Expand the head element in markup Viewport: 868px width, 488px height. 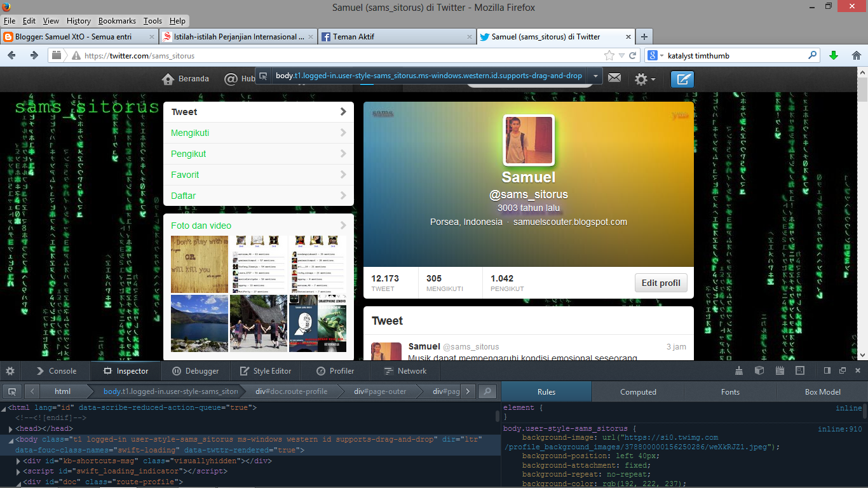pyautogui.click(x=11, y=429)
